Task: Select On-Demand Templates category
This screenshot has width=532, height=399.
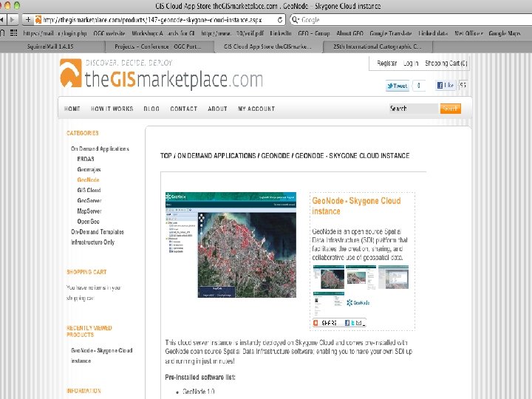Action: coord(98,232)
